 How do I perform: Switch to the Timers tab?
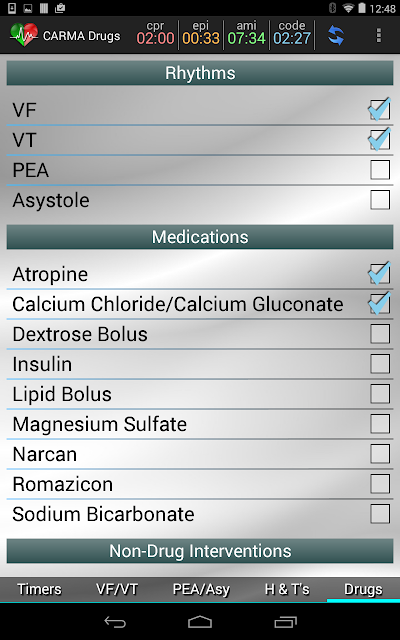coord(40,589)
